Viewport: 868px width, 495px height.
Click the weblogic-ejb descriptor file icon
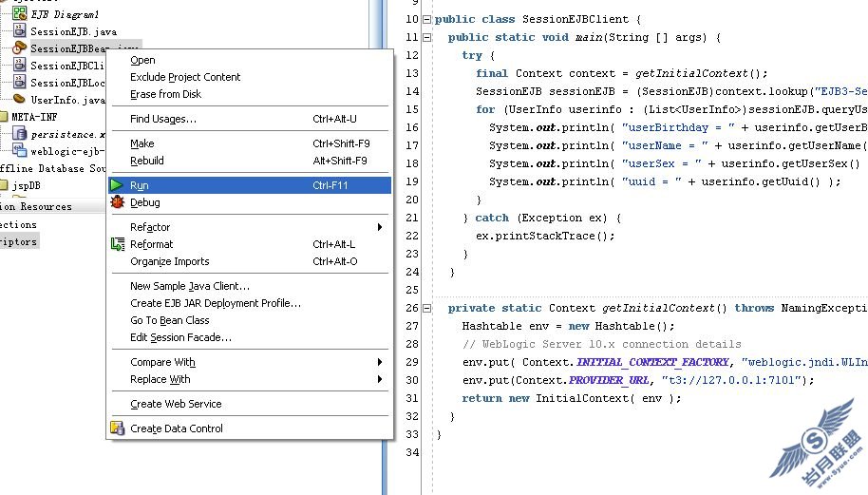coord(19,150)
